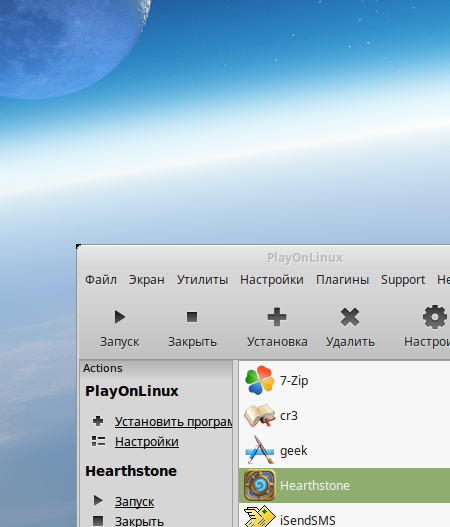Click stop square icon beside sidebar Закрыть
Image resolution: width=450 pixels, height=527 pixels.
point(98,521)
